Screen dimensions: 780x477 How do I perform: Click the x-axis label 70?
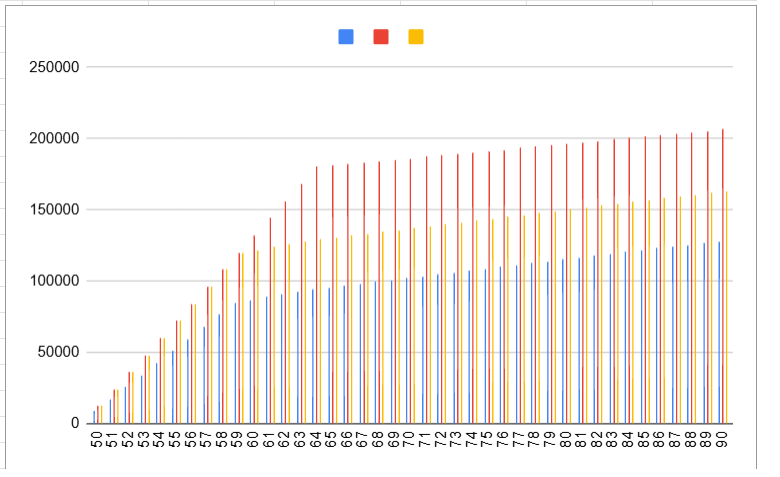[410, 439]
